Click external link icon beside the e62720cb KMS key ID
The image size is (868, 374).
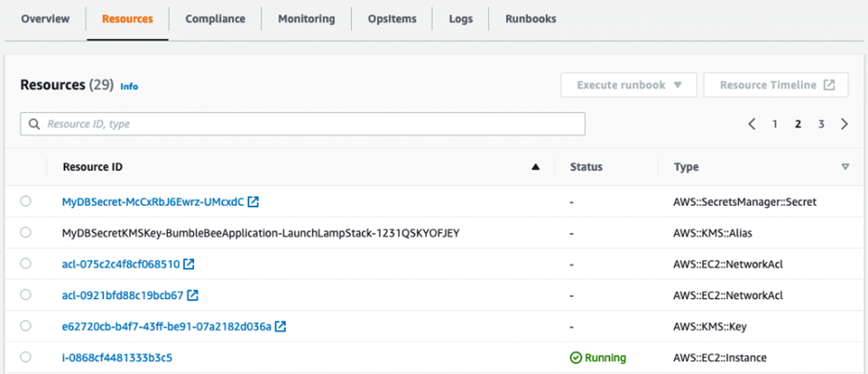[280, 327]
